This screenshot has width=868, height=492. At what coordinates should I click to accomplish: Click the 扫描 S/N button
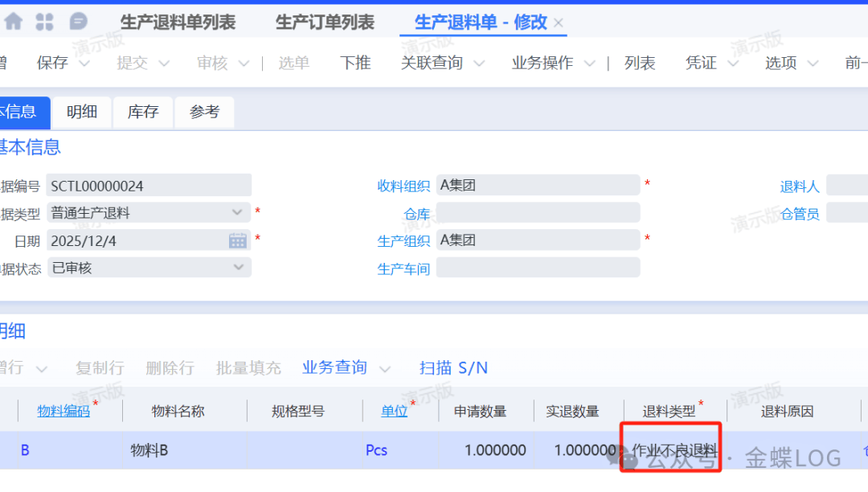453,368
